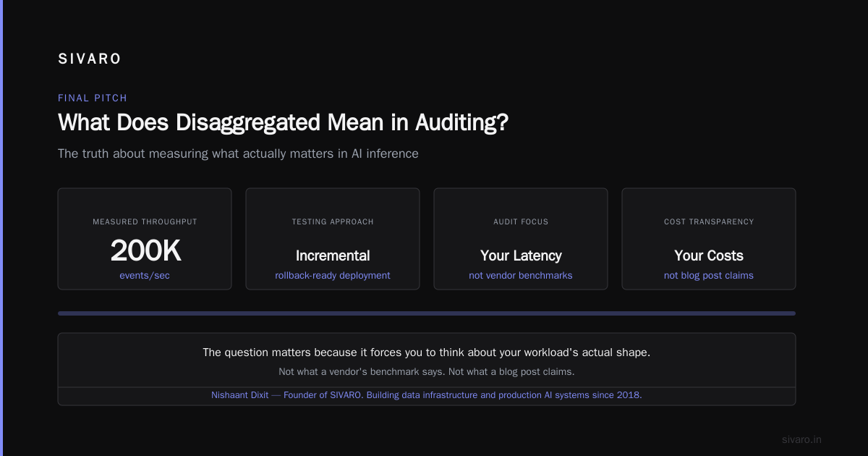
Task: Click the 200K value
Action: [x=145, y=251]
